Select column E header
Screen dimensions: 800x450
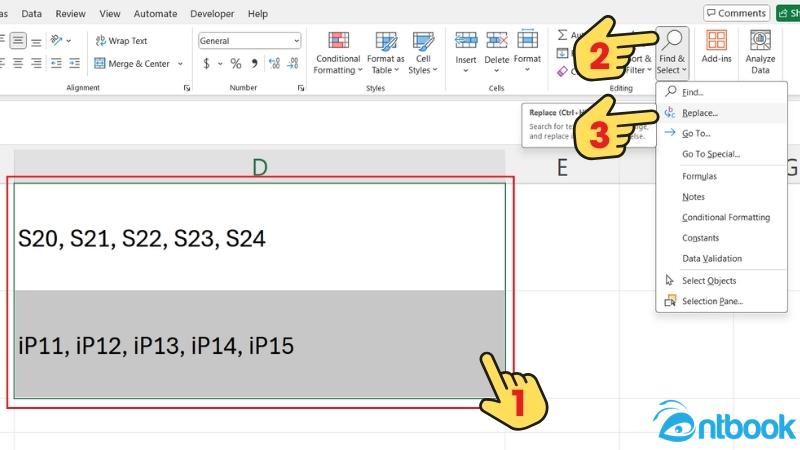click(562, 167)
